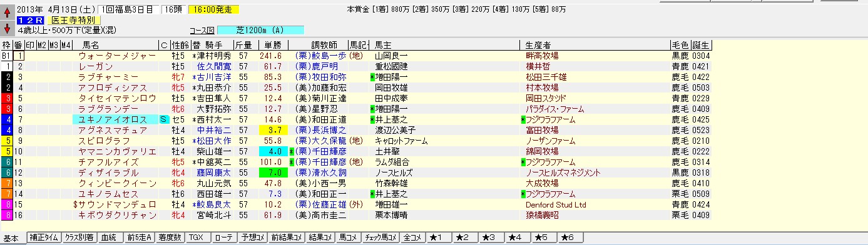Go to next race with red down arrow
868x245 pixels.
(x=7, y=28)
